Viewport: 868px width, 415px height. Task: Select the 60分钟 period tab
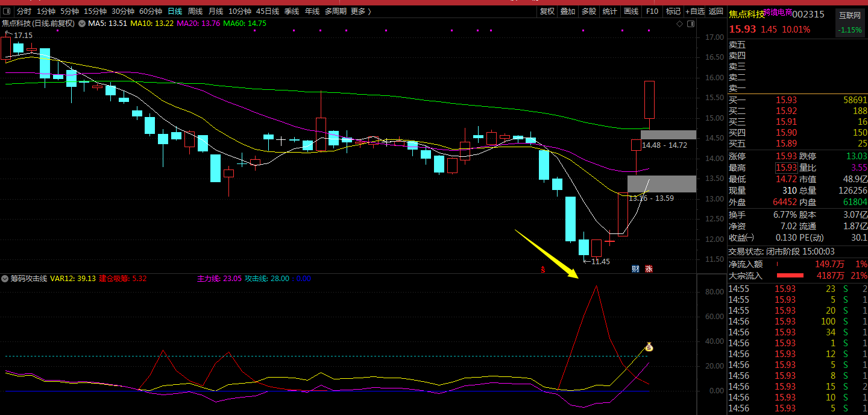pyautogui.click(x=150, y=11)
